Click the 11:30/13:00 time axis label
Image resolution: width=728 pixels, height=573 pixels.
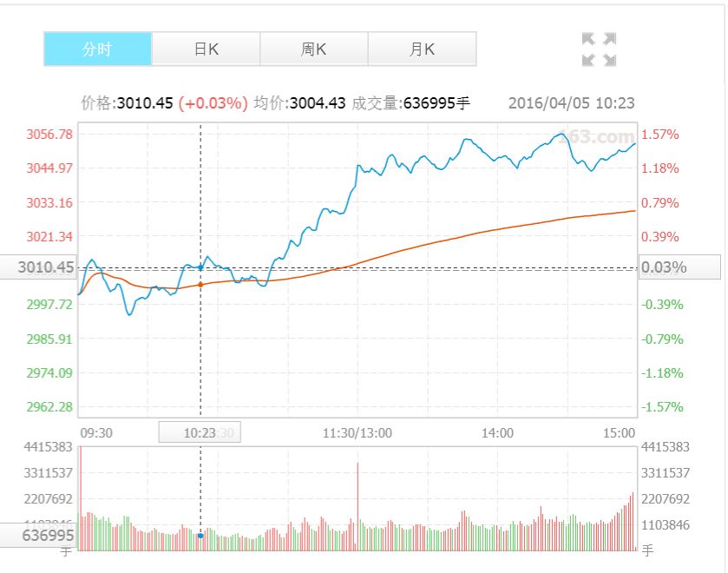(x=357, y=432)
